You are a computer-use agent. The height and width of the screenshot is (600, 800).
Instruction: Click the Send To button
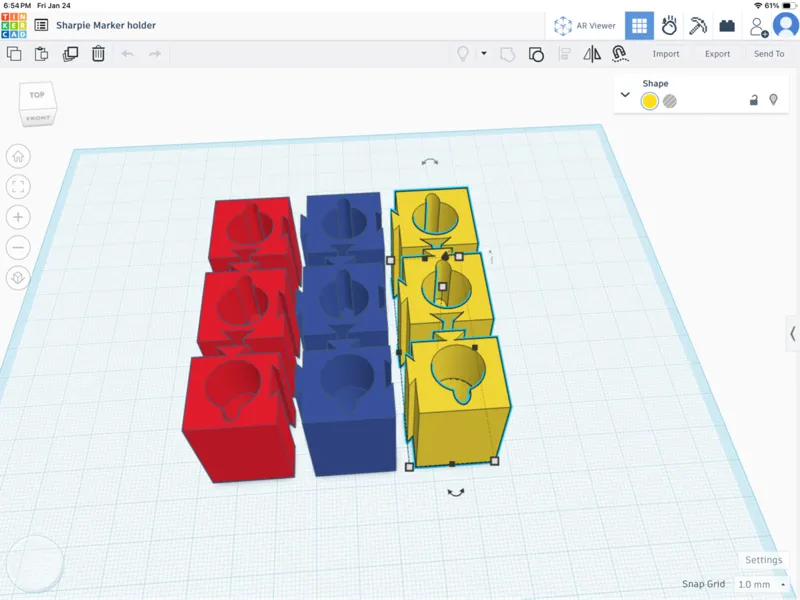pyautogui.click(x=769, y=54)
